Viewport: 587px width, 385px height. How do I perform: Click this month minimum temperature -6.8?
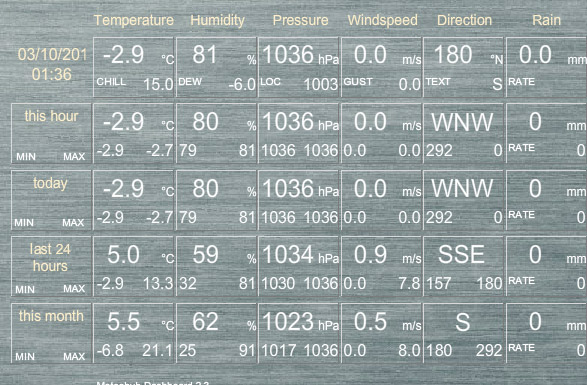(x=110, y=351)
